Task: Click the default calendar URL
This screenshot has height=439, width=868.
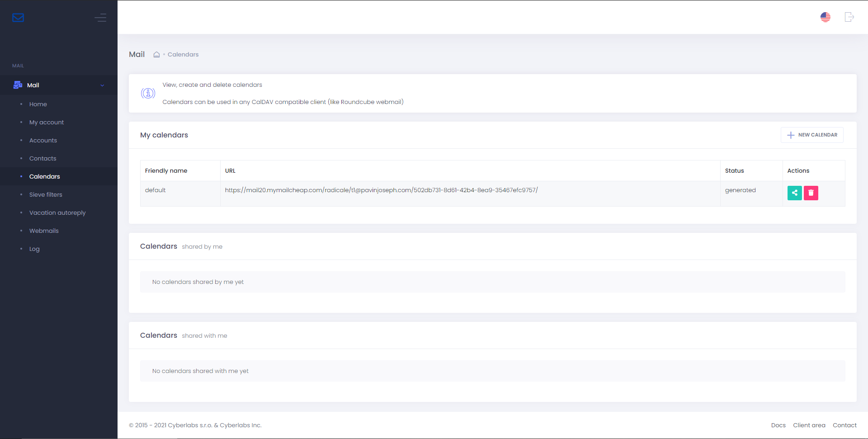Action: pos(381,190)
